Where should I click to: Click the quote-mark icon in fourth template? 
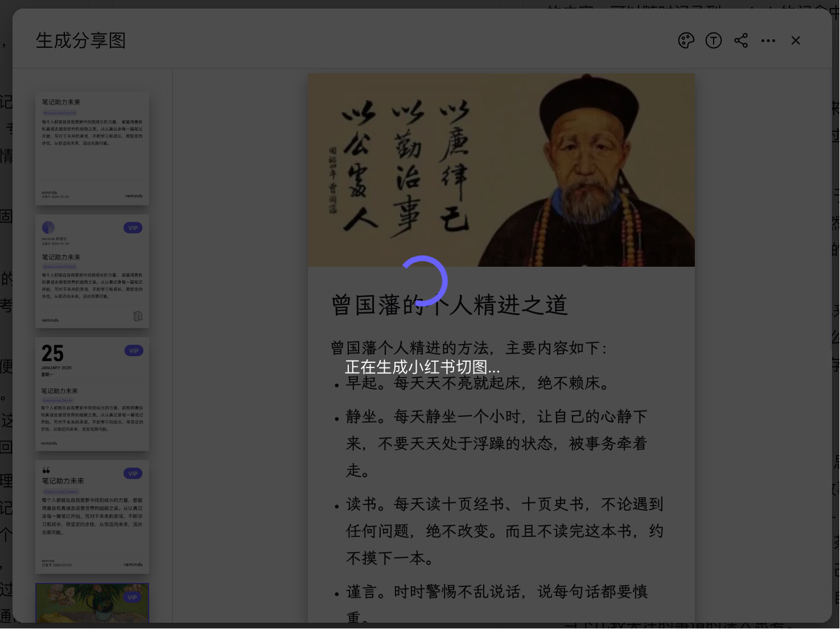click(46, 470)
